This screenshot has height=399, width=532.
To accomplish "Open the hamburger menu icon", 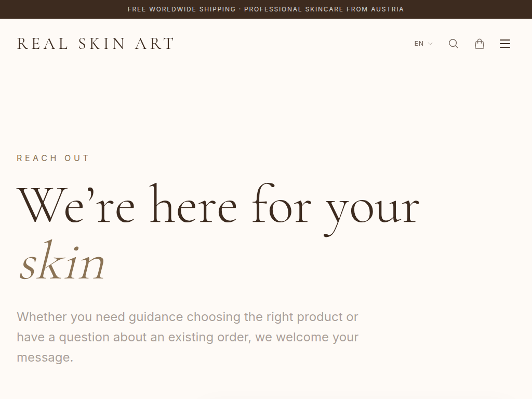I will click(x=505, y=44).
